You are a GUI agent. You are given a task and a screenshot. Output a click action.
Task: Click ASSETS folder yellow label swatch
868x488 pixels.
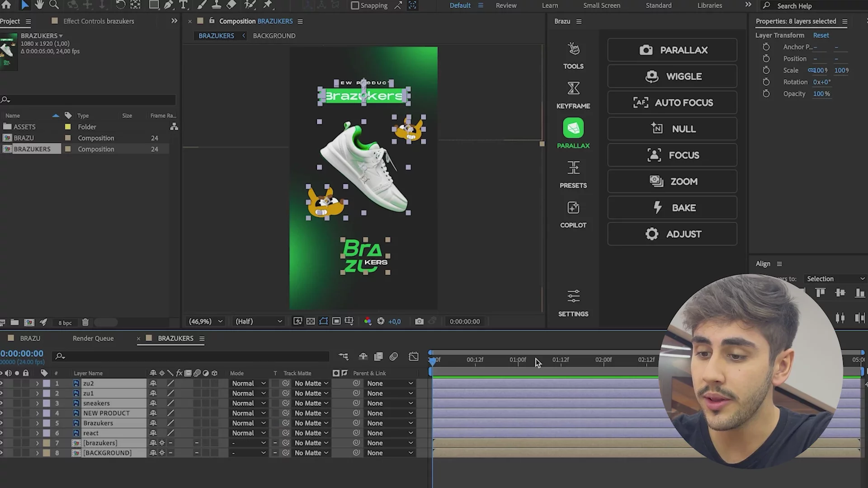click(x=68, y=127)
